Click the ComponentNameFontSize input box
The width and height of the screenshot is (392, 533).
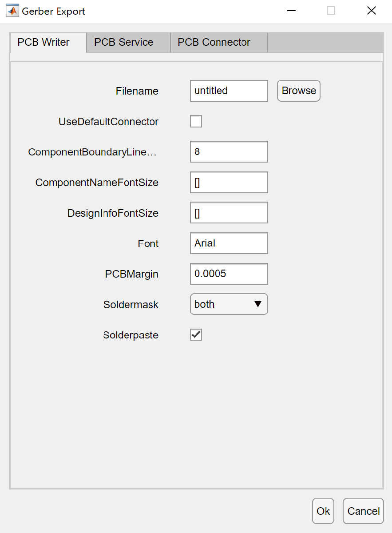coord(229,183)
